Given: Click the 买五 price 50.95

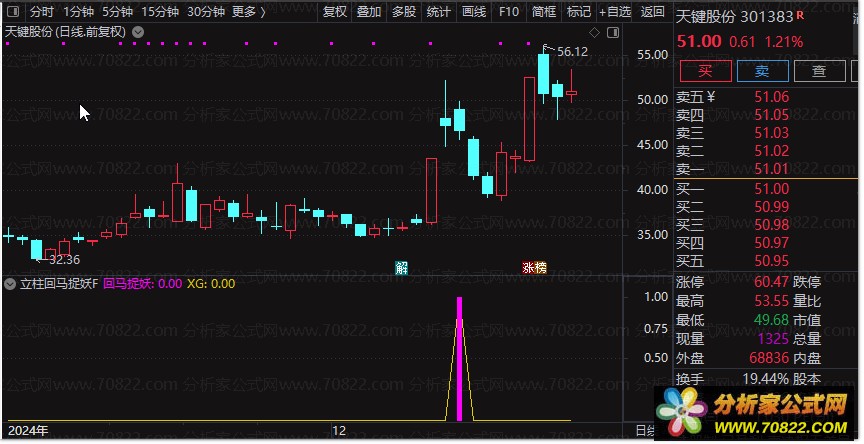Looking at the screenshot, I should [771, 261].
